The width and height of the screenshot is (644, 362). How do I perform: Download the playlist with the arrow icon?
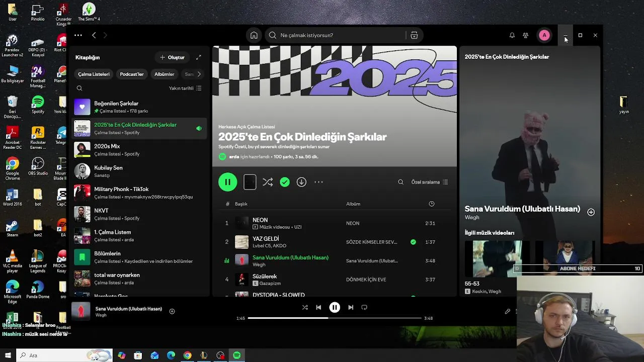(301, 182)
